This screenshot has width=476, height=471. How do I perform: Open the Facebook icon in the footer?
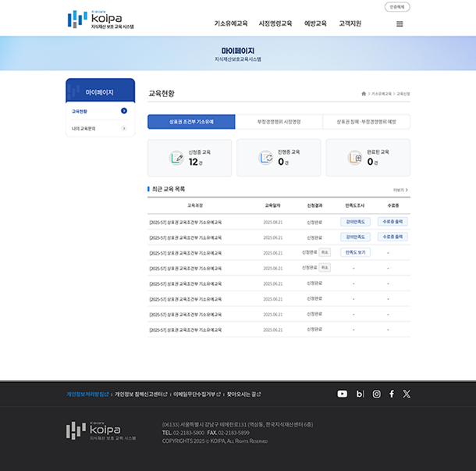[x=392, y=394]
